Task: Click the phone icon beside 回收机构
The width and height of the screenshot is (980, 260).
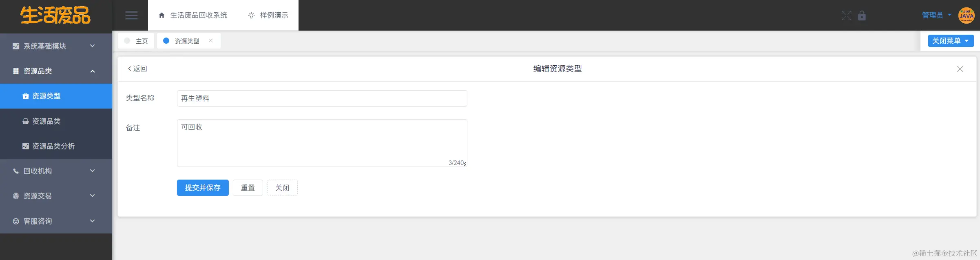Action: (x=16, y=171)
